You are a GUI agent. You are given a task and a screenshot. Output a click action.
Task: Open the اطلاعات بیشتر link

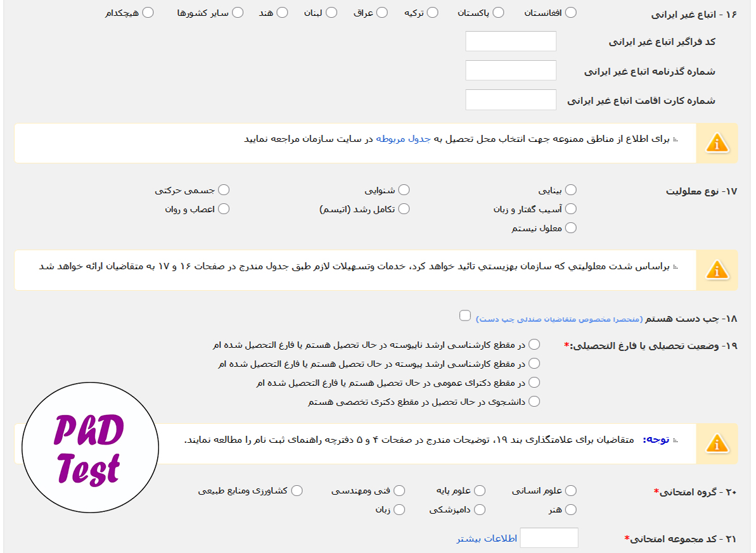487,538
